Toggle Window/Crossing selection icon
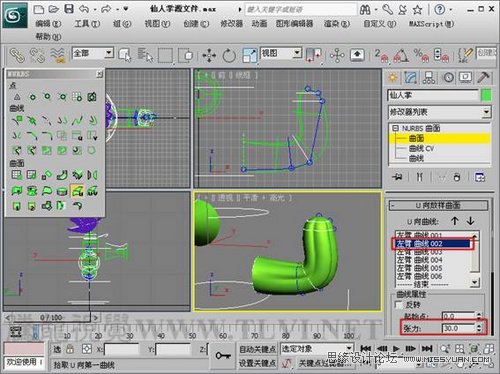Screen dimensions: 500x374 coord(186,55)
